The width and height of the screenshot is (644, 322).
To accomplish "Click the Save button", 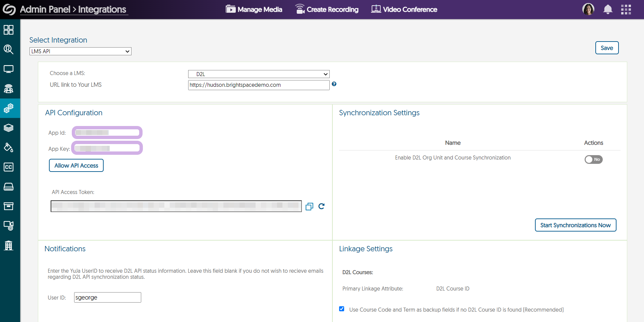I will click(607, 48).
